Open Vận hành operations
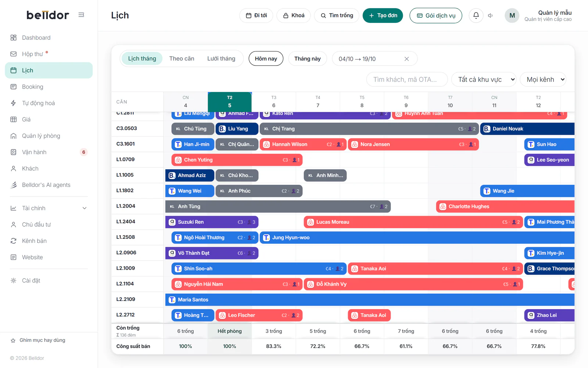 coord(49,152)
